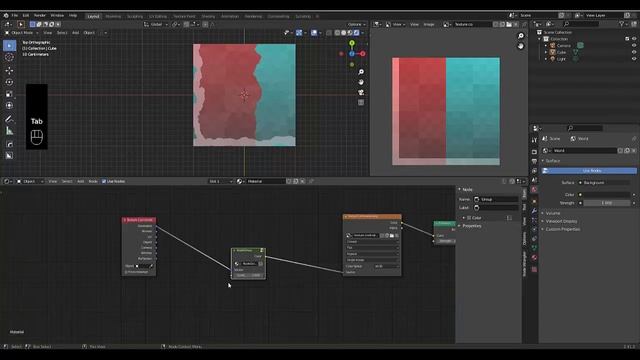Open the Edit menu
This screenshot has width=640, height=360.
26,16
